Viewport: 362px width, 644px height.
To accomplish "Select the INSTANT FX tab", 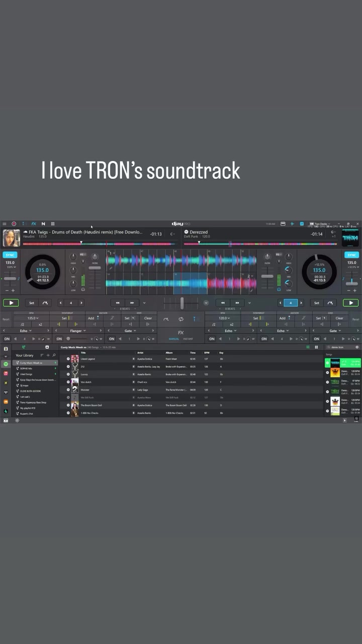I will [188, 339].
